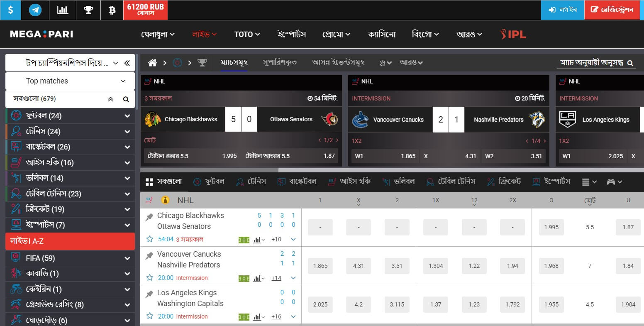The image size is (644, 326).
Task: Open the TOTO menu
Action: [x=247, y=34]
